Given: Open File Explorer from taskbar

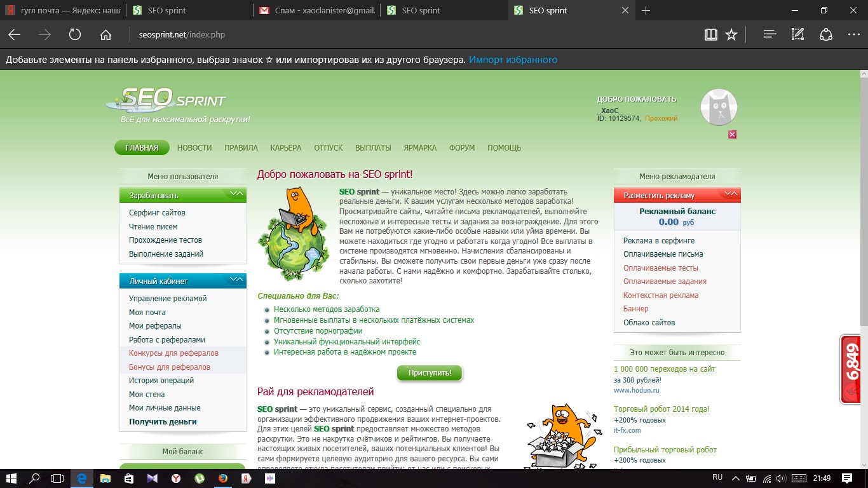Looking at the screenshot, I should click(105, 478).
